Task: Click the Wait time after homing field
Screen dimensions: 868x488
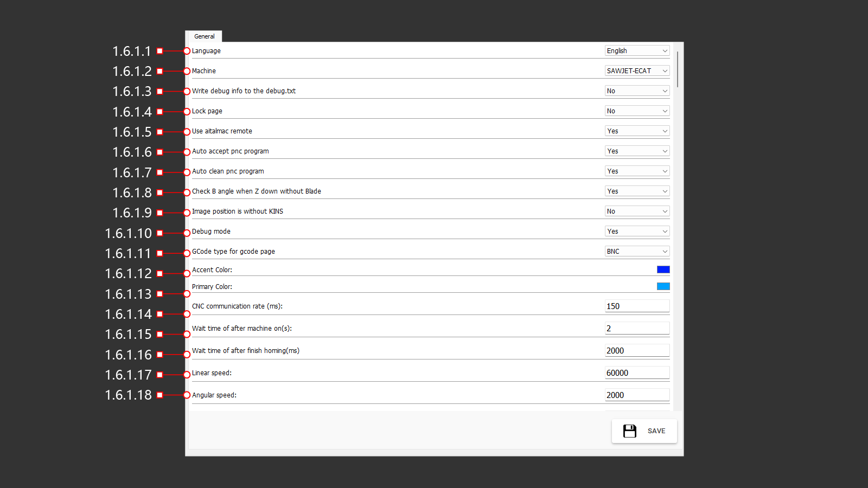Action: pos(637,351)
